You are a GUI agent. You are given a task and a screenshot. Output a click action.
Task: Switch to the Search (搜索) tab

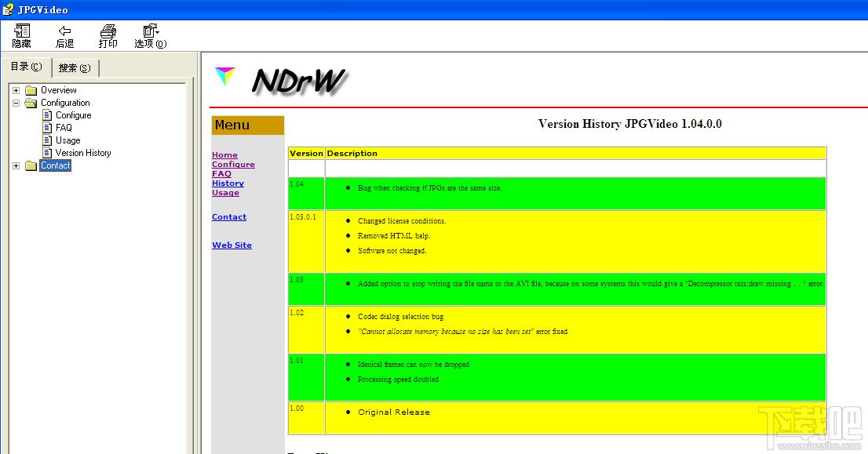pyautogui.click(x=75, y=68)
